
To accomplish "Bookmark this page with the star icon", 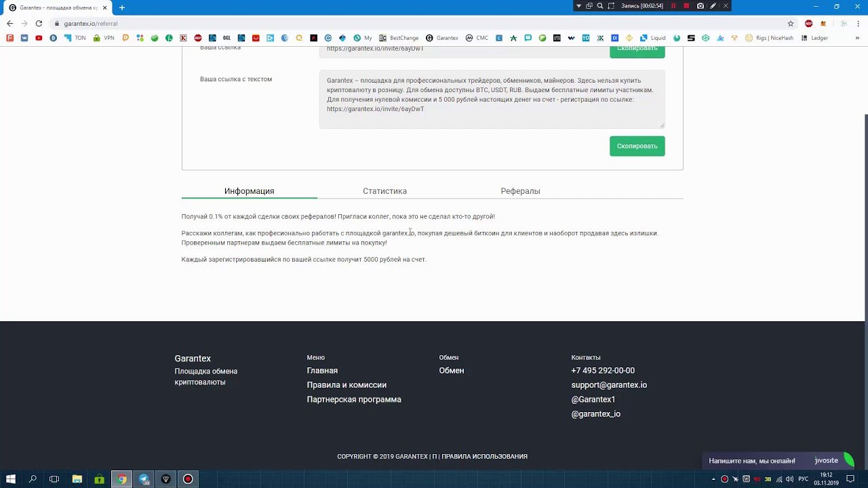I will click(x=791, y=24).
